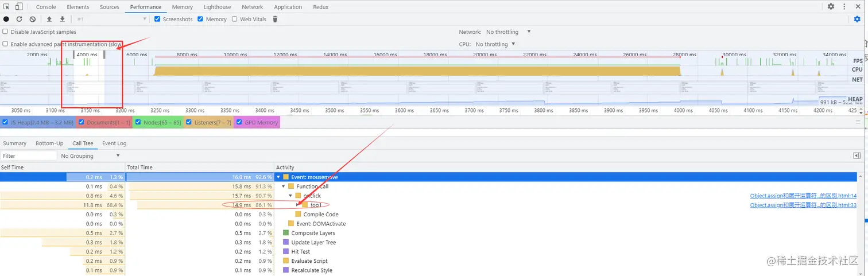
Task: Enable the Disable JavaScript samples checkbox
Action: [x=6, y=32]
